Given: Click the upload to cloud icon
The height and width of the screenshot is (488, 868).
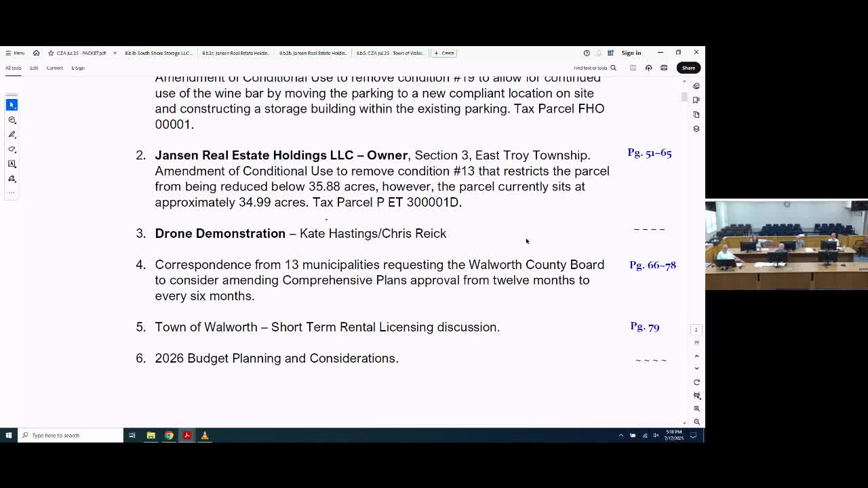Looking at the screenshot, I should tap(648, 68).
